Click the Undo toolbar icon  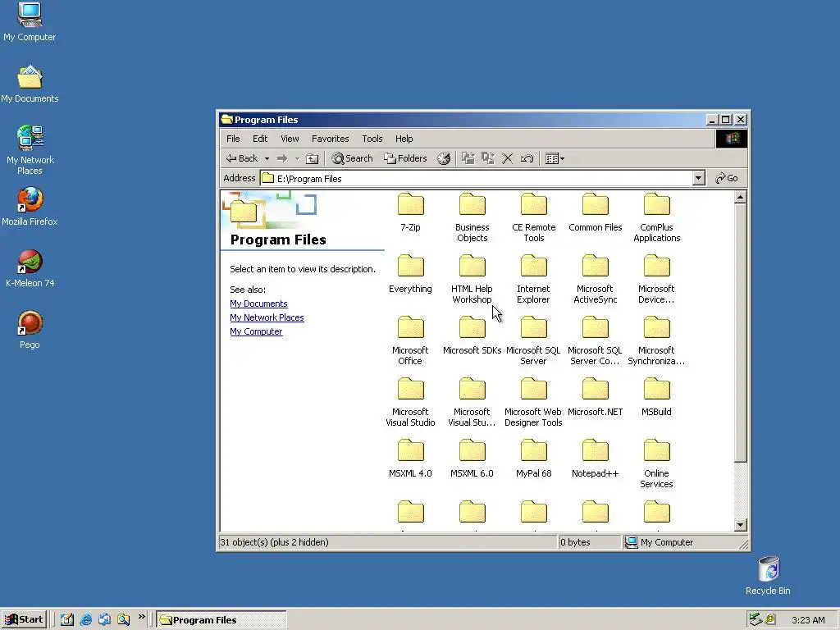pyautogui.click(x=527, y=158)
